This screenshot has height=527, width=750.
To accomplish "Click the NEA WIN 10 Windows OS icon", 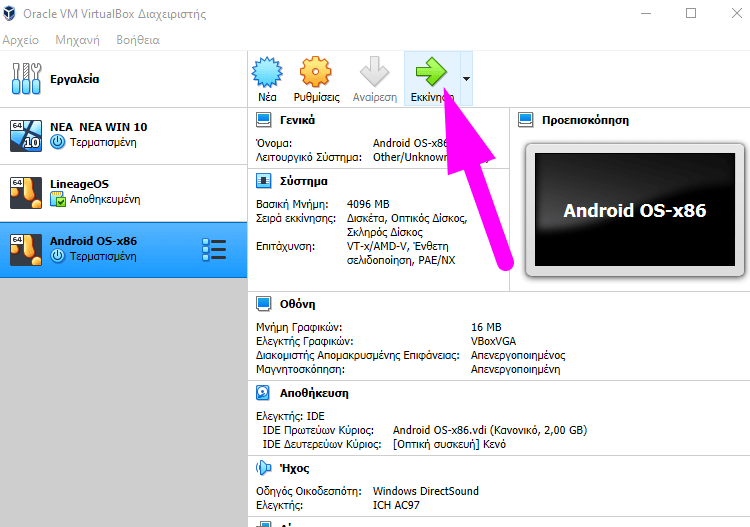I will coord(26,136).
